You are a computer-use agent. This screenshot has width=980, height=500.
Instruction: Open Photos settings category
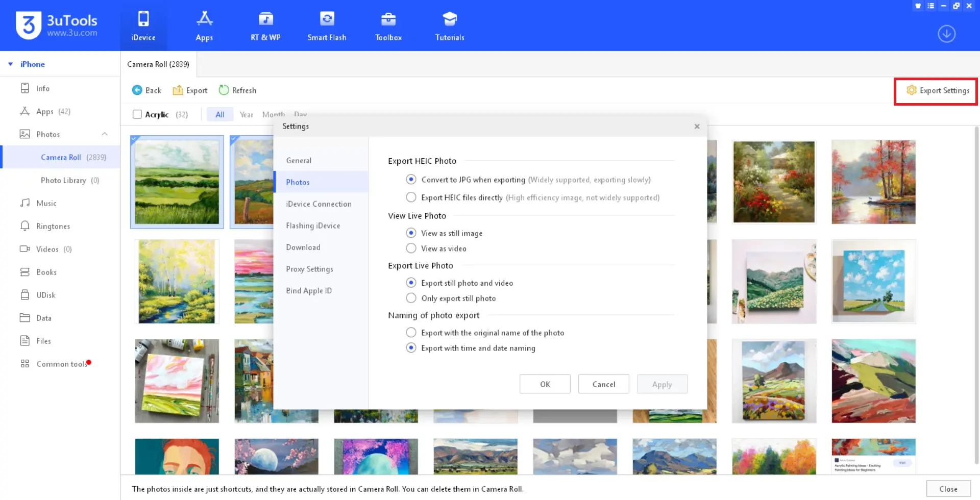[321, 182]
